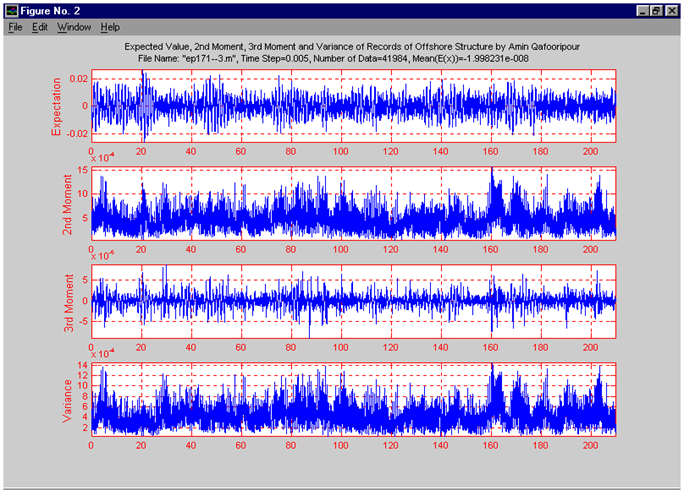684x490 pixels.
Task: Close the Figure No. 2 window
Action: 670,9
